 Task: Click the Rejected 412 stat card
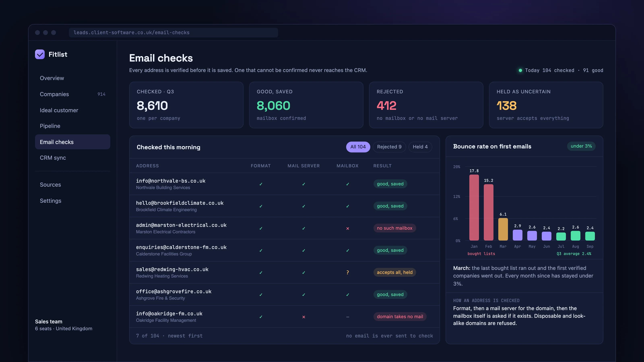click(426, 105)
